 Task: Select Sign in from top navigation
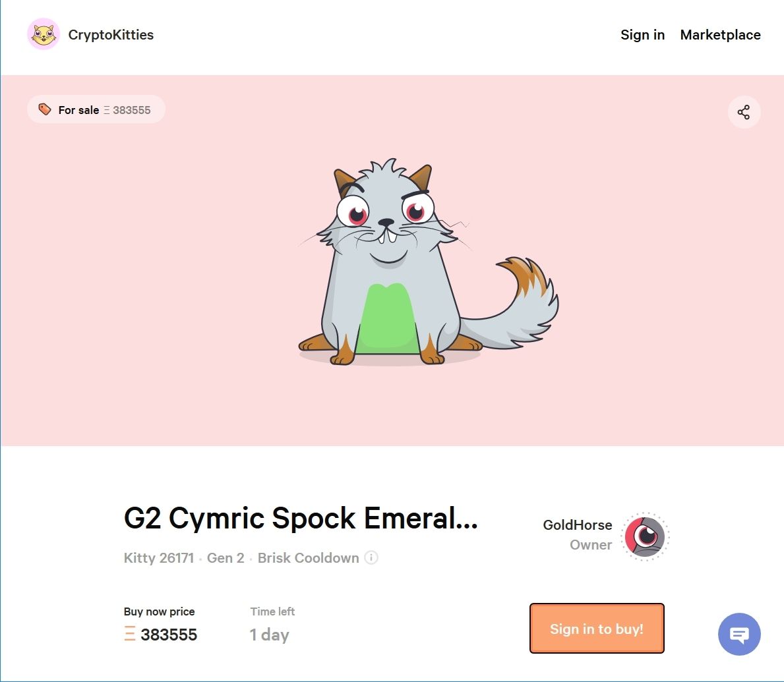tap(642, 34)
